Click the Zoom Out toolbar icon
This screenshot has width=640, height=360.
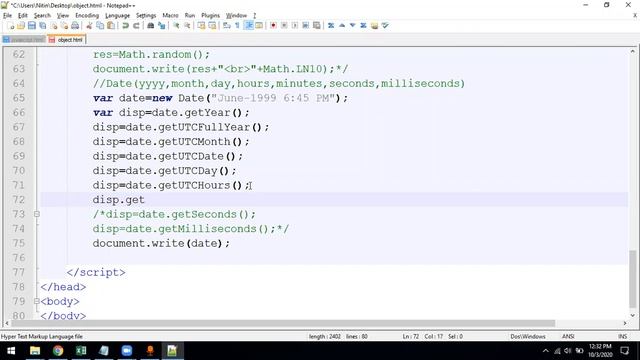(x=187, y=26)
